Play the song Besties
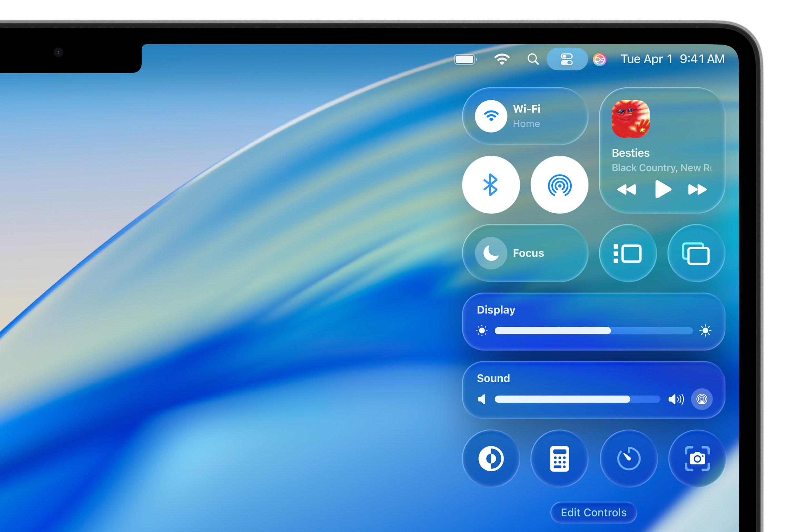806x532 pixels. point(662,190)
